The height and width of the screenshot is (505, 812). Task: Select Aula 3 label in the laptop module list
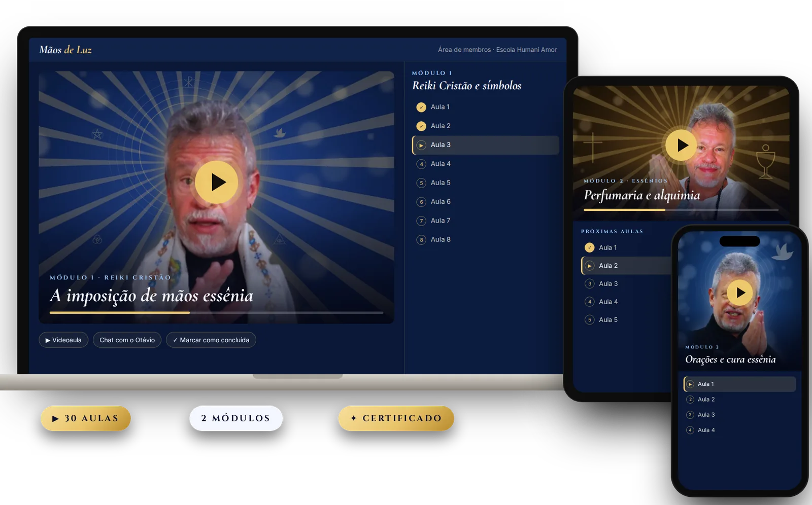[441, 145]
